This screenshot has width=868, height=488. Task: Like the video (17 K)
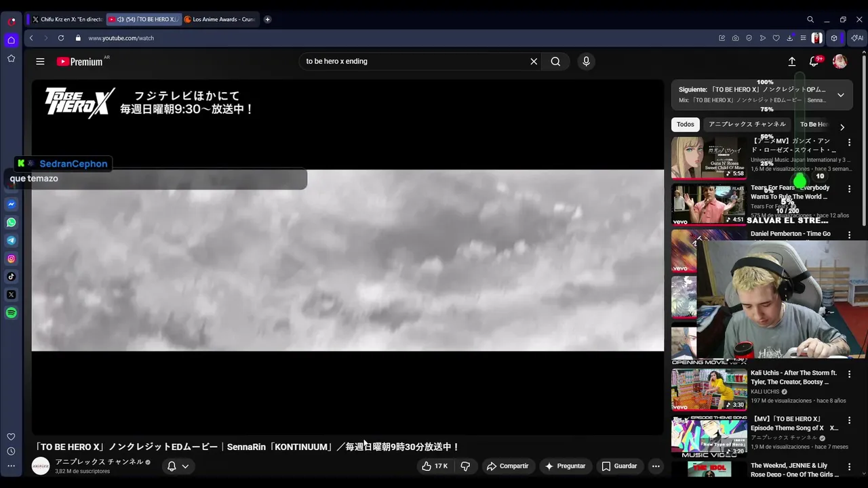pos(435,466)
